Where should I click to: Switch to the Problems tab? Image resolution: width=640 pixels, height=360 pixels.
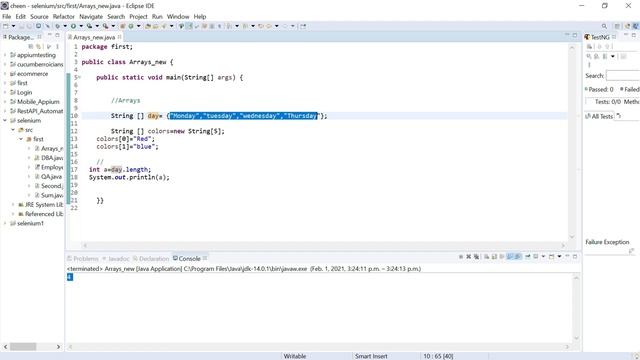(83, 259)
